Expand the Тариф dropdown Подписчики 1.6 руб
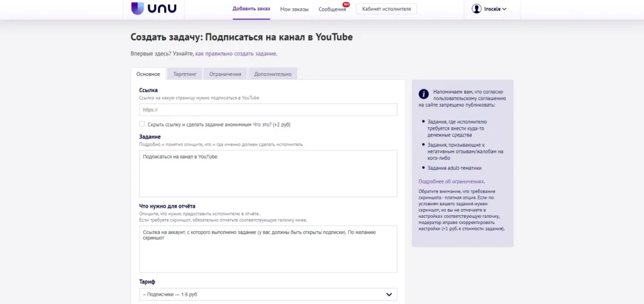The width and height of the screenshot is (644, 304). click(x=268, y=294)
